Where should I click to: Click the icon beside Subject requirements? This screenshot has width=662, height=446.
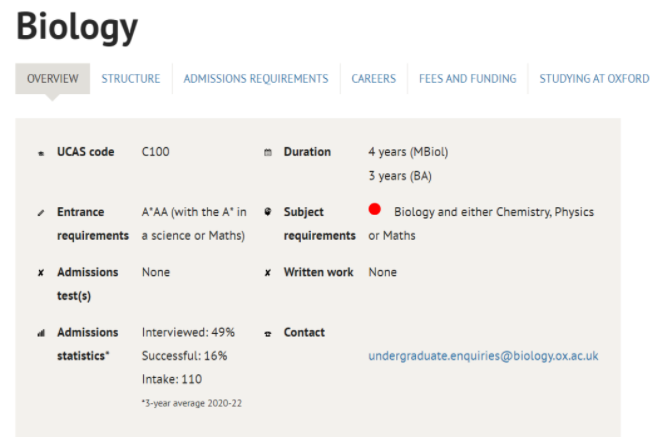pyautogui.click(x=268, y=213)
